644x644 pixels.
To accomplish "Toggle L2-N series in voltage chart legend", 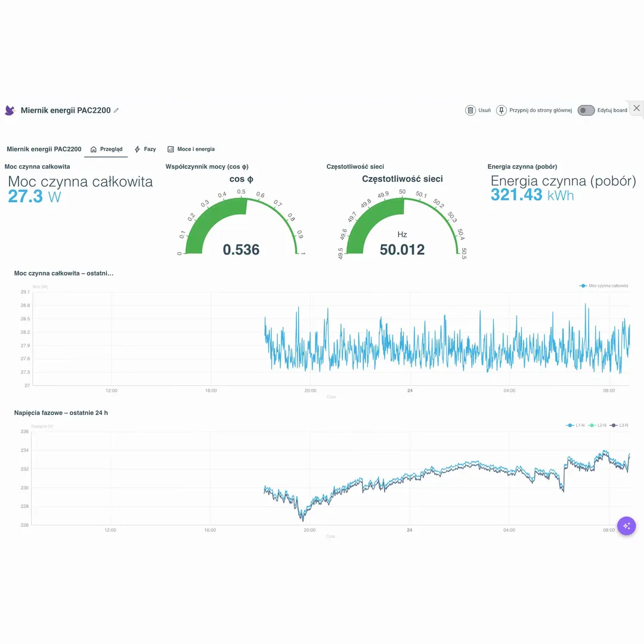I will (597, 426).
